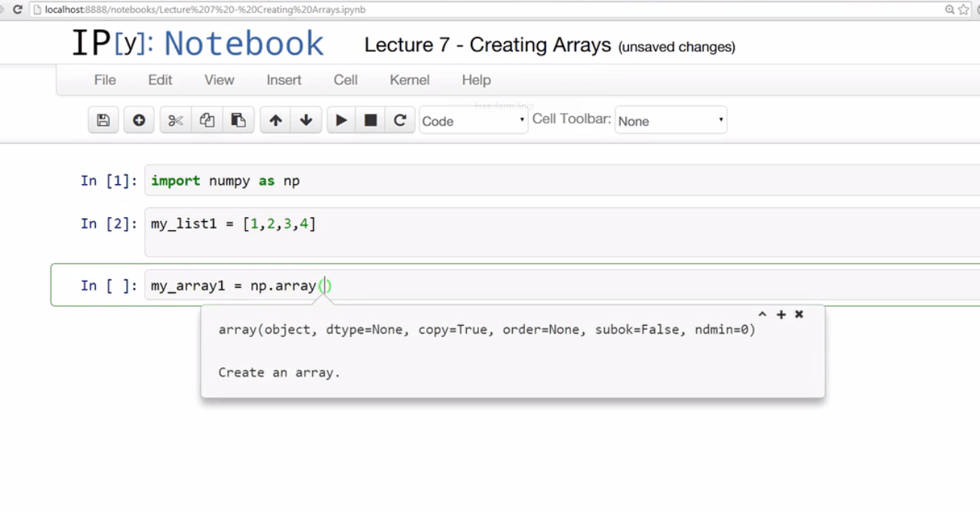Save the notebook using the save icon
Screen dimensions: 980x512
click(x=103, y=120)
